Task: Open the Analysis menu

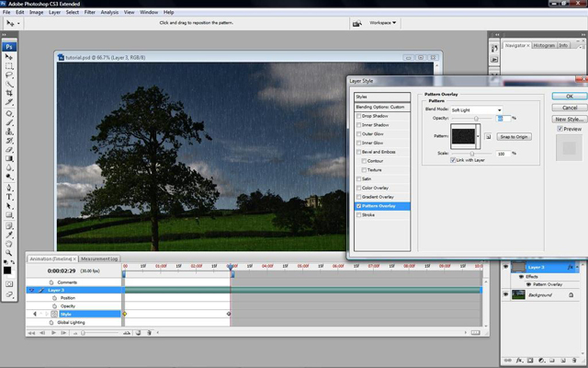Action: tap(109, 12)
